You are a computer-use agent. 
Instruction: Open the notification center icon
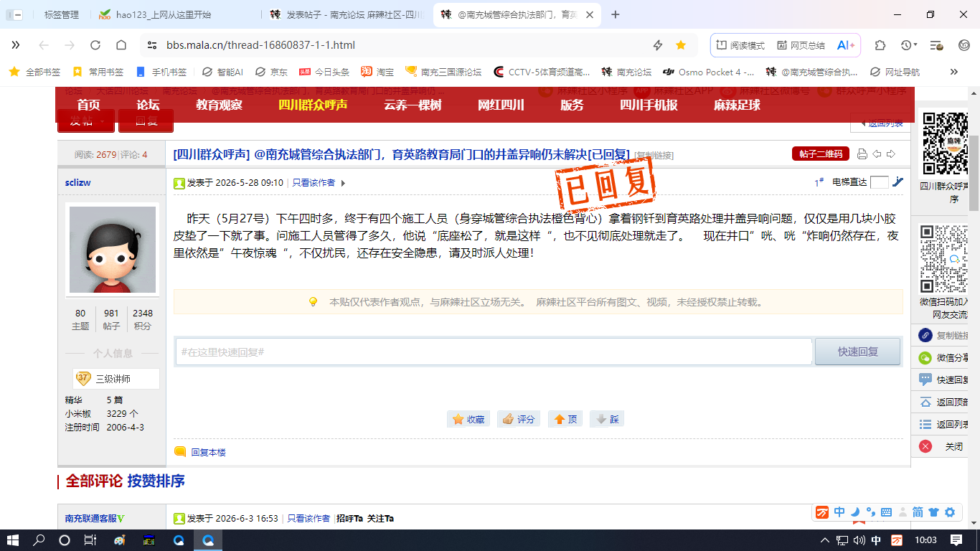pyautogui.click(x=956, y=540)
